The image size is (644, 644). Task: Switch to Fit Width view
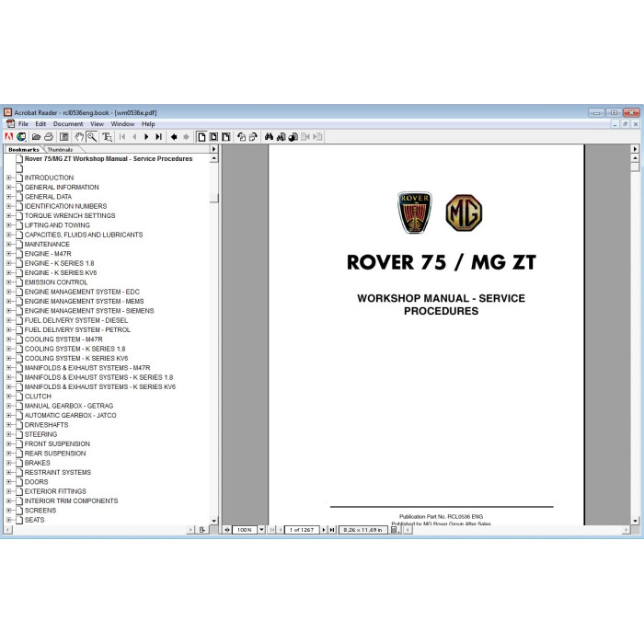(226, 137)
